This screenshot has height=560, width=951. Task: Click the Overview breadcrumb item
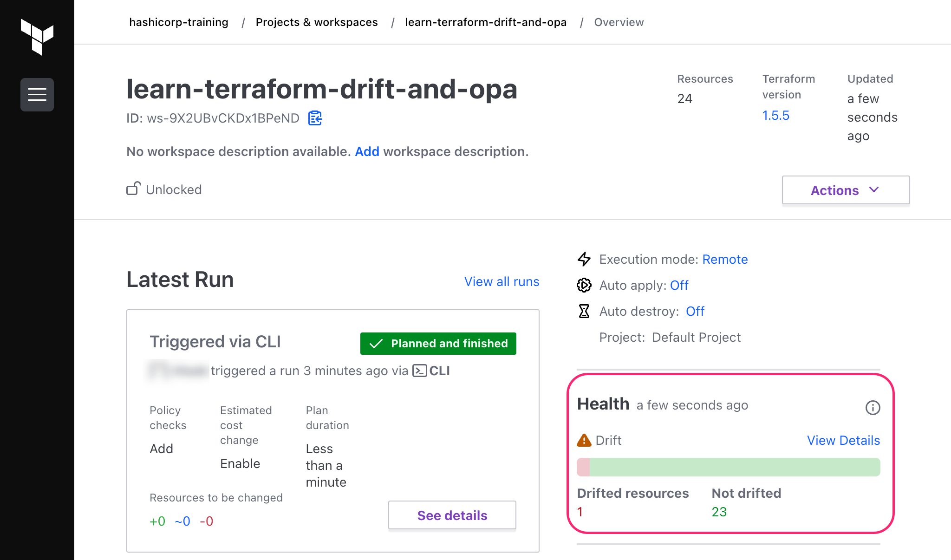tap(619, 22)
